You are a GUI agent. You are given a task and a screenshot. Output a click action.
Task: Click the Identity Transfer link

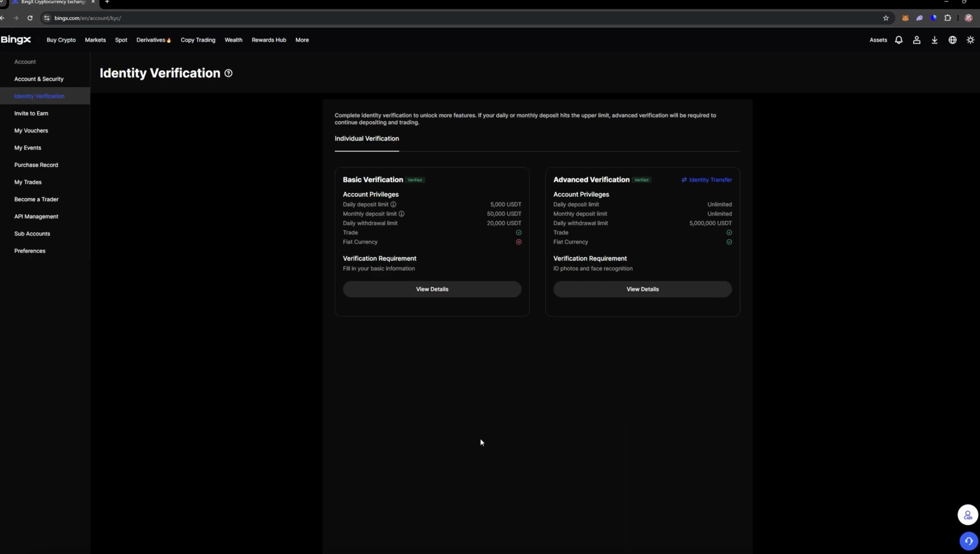tap(706, 180)
